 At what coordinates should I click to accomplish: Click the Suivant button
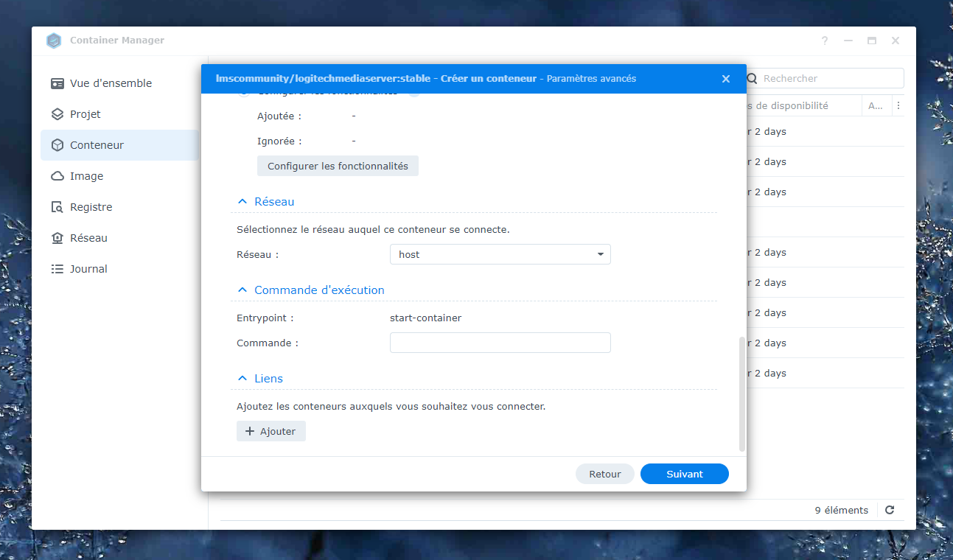[685, 474]
